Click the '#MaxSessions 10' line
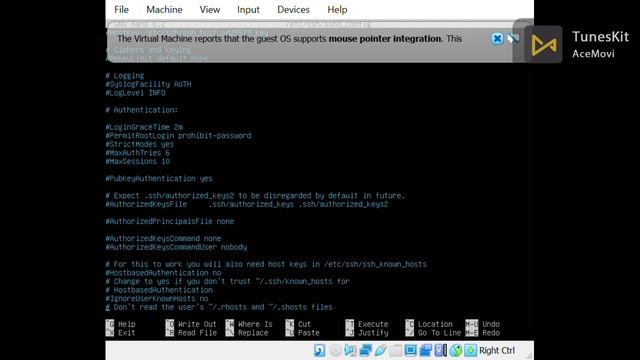 click(x=138, y=161)
